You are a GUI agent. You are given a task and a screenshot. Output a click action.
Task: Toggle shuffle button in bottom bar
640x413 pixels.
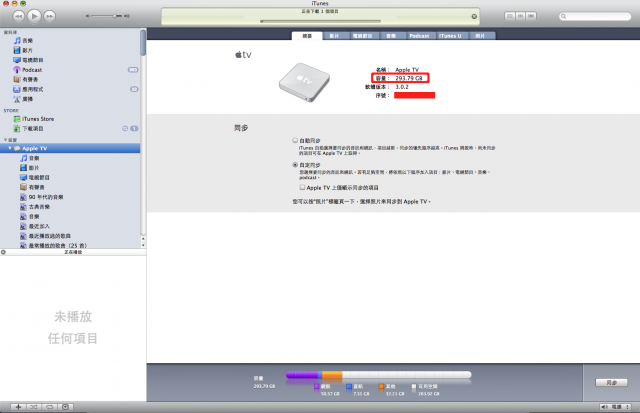[x=34, y=407]
